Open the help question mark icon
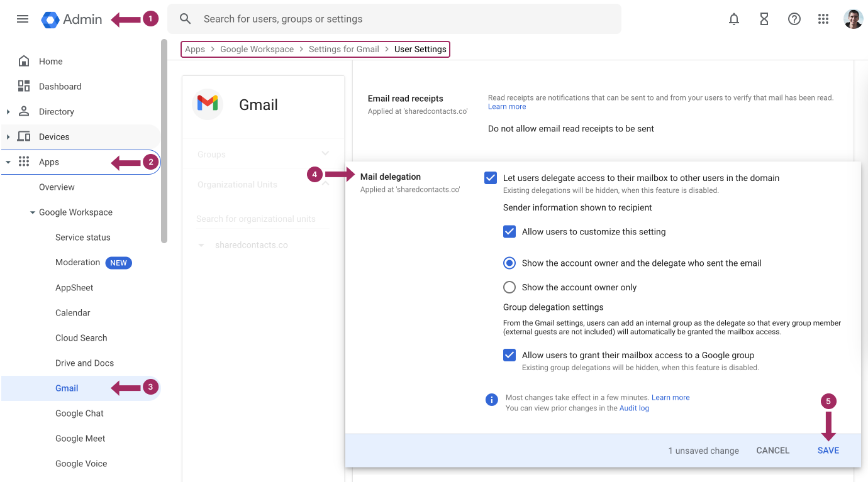 [794, 19]
